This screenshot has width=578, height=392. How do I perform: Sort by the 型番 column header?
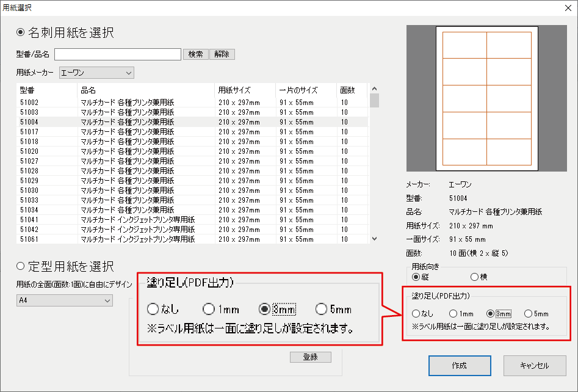click(47, 90)
